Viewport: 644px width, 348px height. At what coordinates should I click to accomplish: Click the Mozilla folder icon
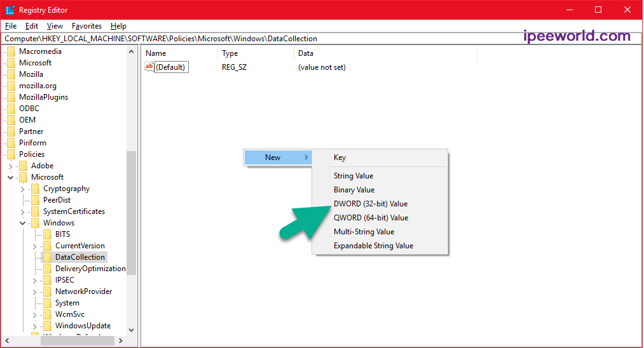[11, 74]
